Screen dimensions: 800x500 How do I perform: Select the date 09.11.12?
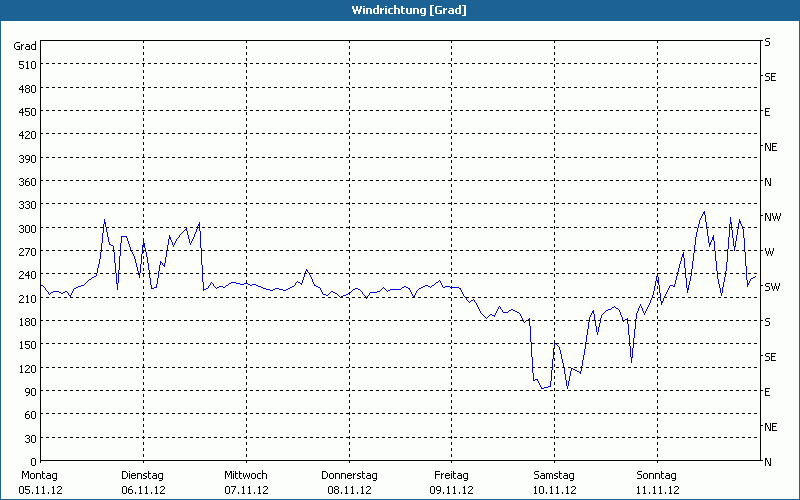(x=452, y=490)
